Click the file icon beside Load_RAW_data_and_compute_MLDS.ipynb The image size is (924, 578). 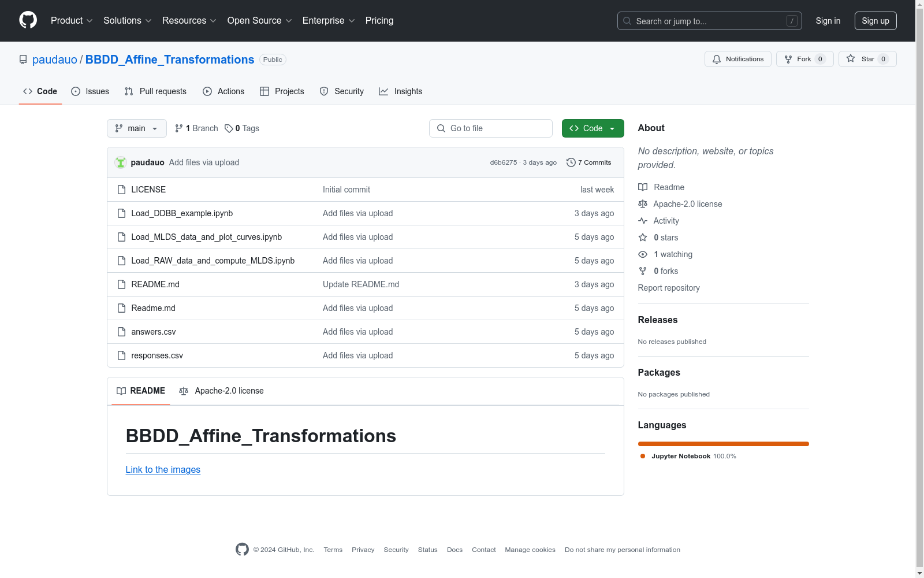coord(121,261)
